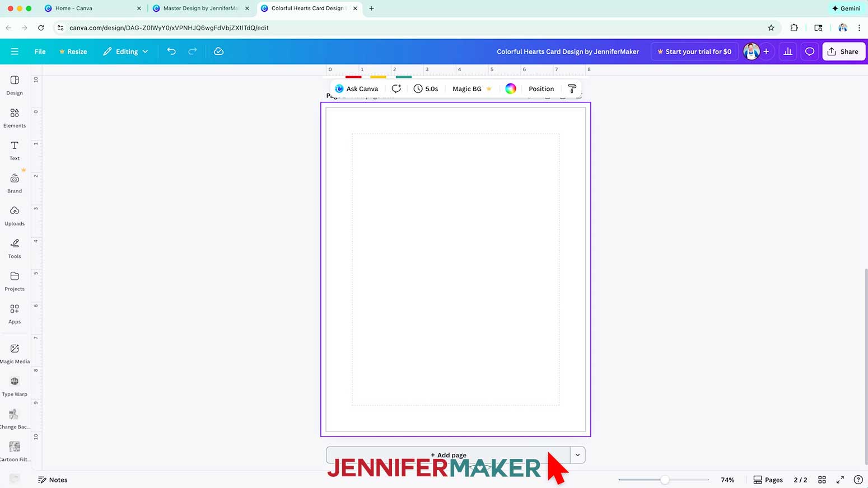Open Chrome three-dot menu

(x=859, y=27)
